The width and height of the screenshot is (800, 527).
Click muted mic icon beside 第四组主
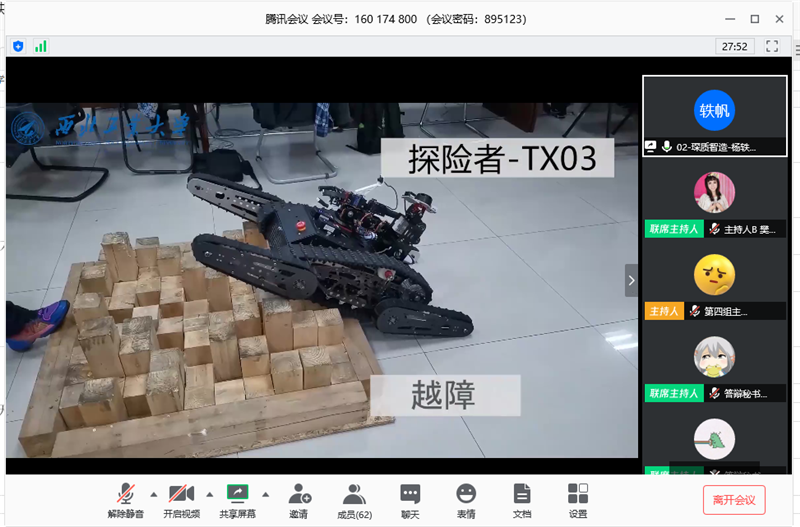[x=694, y=311]
